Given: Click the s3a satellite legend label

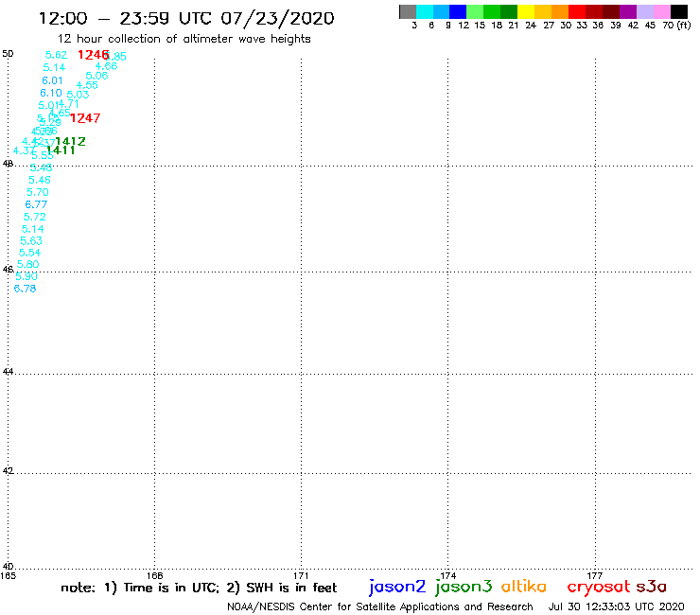Looking at the screenshot, I should pos(652,587).
